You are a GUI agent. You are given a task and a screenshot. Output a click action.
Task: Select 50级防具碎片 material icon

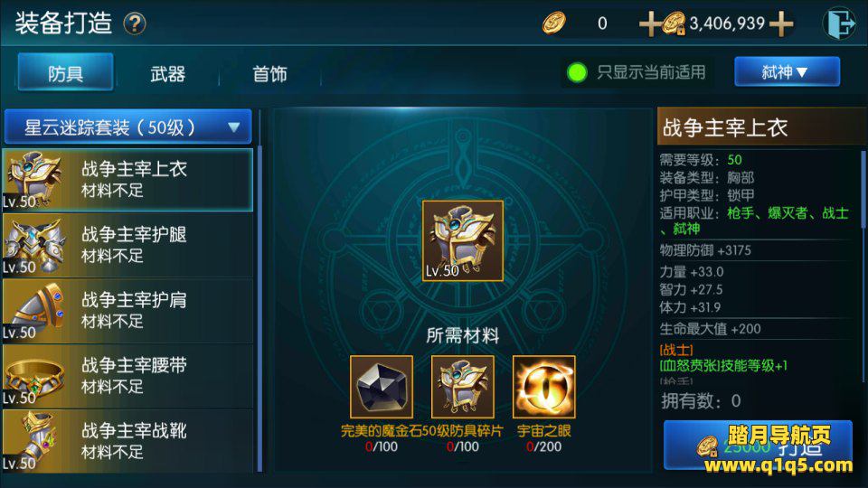463,387
